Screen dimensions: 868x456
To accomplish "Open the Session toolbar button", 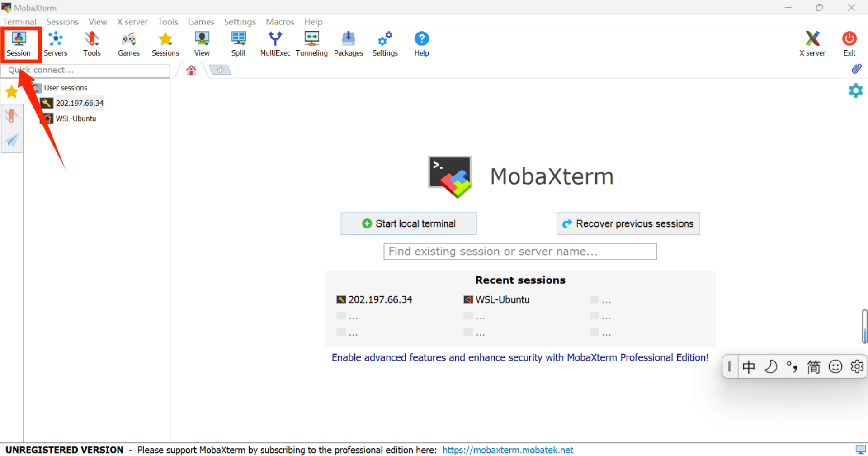I will 19,44.
